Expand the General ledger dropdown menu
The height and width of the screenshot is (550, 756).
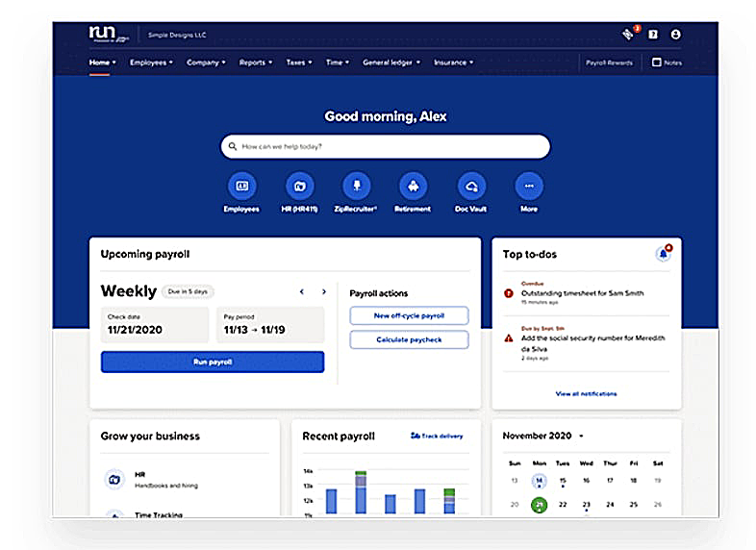tap(391, 62)
